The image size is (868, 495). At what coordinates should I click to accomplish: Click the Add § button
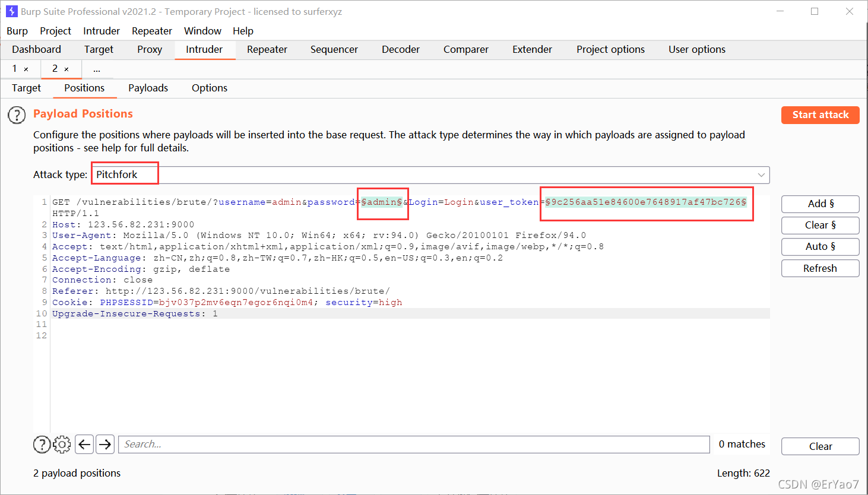[x=821, y=204]
